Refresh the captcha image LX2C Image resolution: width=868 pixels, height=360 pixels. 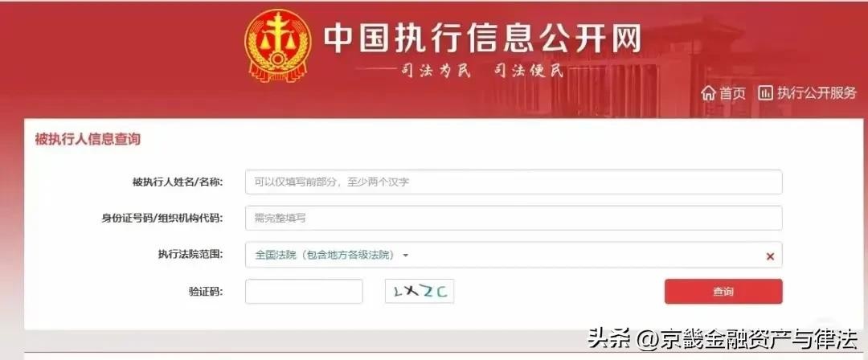point(420,292)
